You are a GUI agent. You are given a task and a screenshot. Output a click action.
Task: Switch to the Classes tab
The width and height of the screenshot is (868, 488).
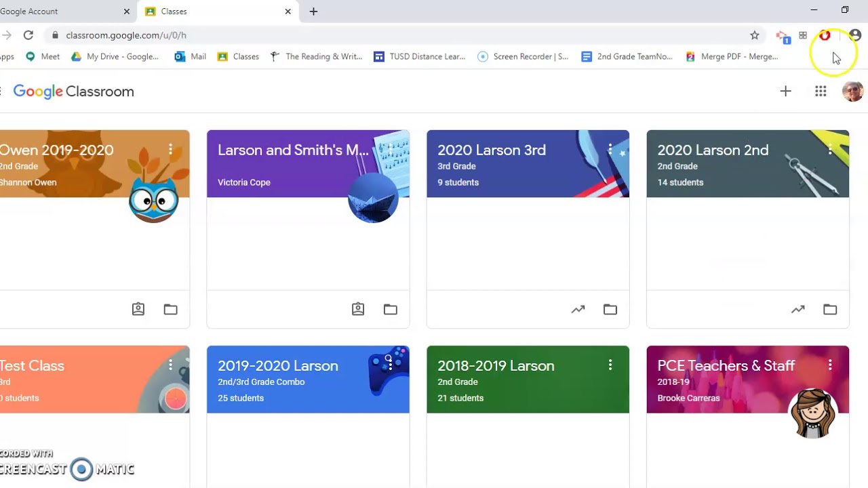click(218, 12)
